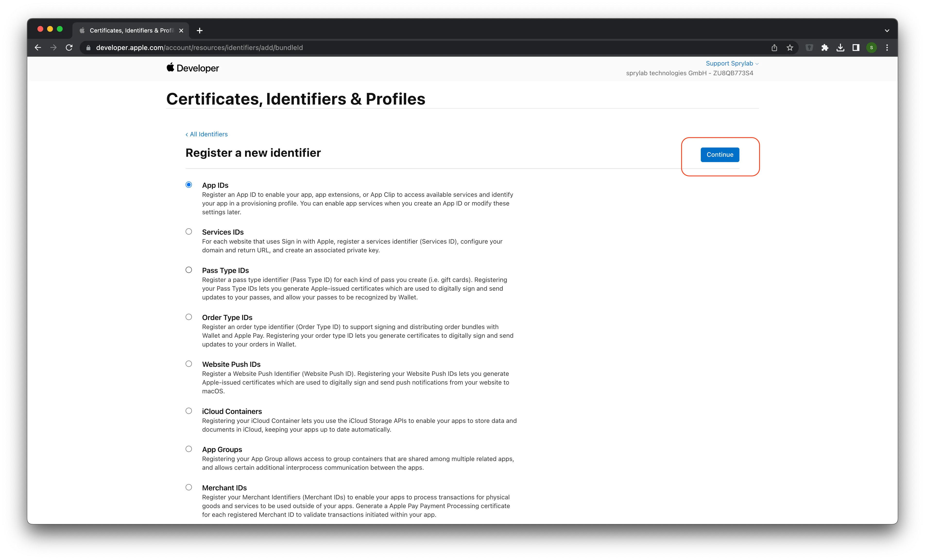Viewport: 925px width, 560px height.
Task: Select the Merchant IDs radio button
Action: pos(189,487)
